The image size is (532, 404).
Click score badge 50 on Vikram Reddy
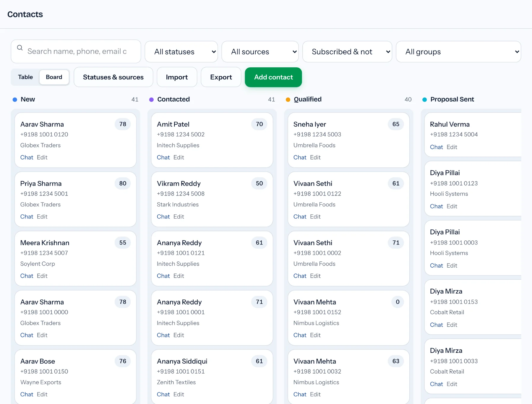point(259,183)
